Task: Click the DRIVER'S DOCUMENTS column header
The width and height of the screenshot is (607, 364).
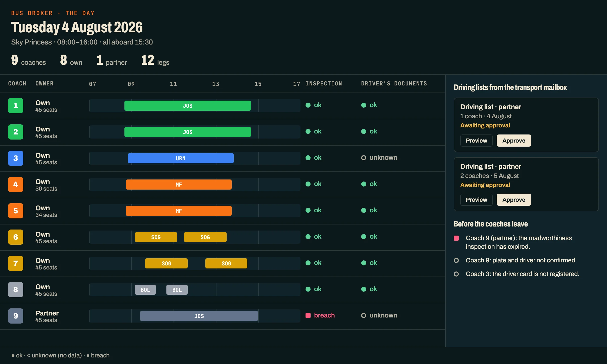Action: pos(394,84)
